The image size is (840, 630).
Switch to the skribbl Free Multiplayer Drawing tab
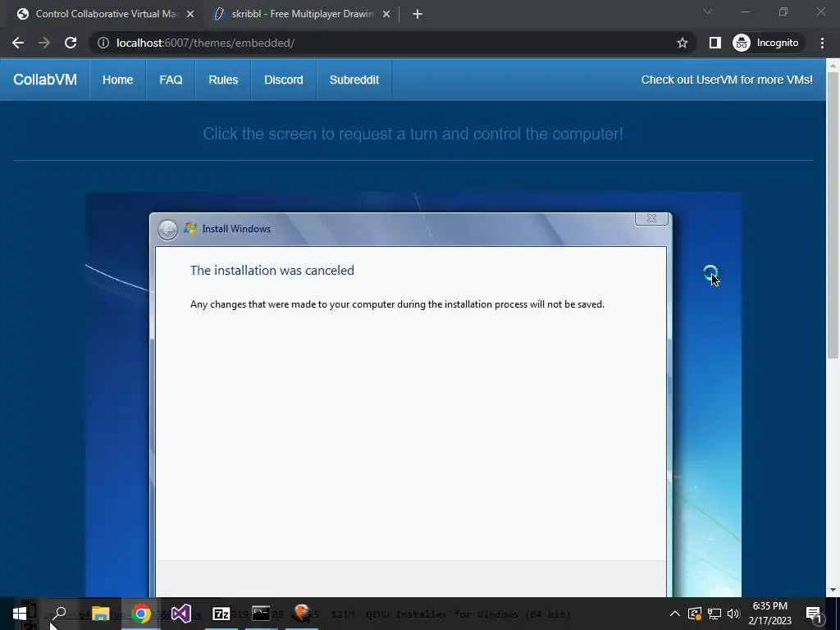coord(301,14)
